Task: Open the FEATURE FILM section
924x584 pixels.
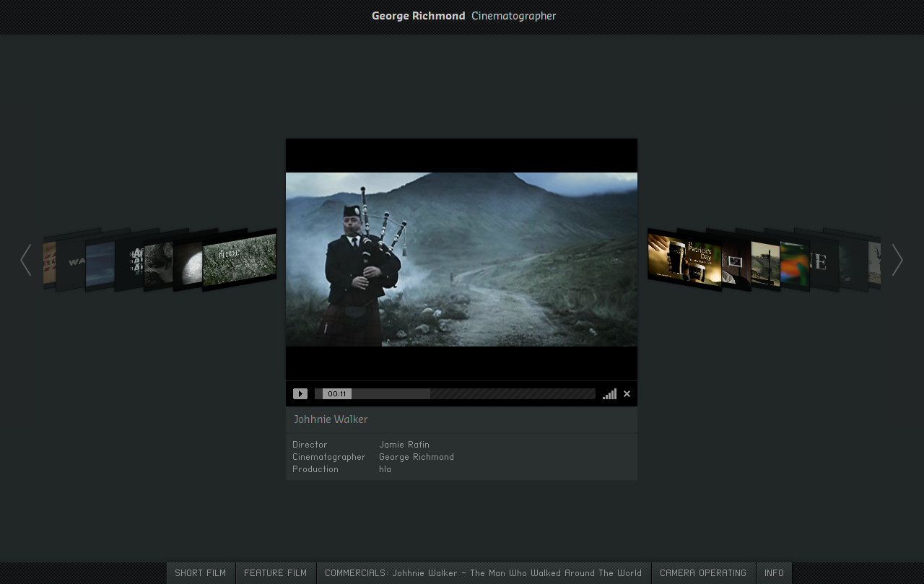Action: (276, 573)
